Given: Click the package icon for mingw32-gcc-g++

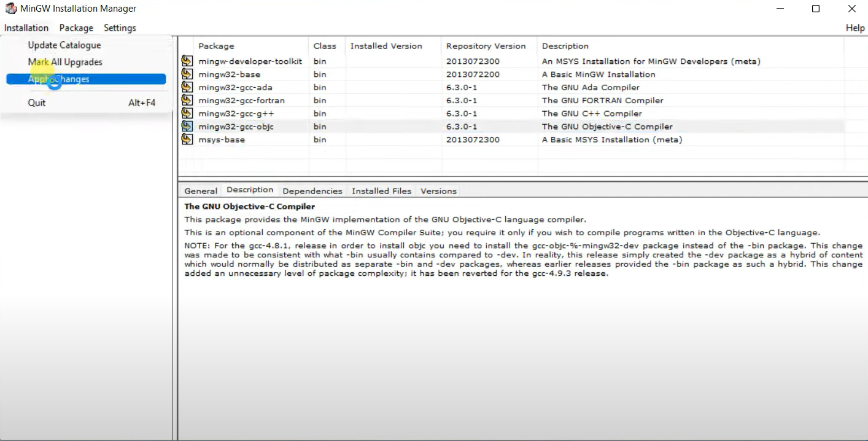Looking at the screenshot, I should [187, 113].
